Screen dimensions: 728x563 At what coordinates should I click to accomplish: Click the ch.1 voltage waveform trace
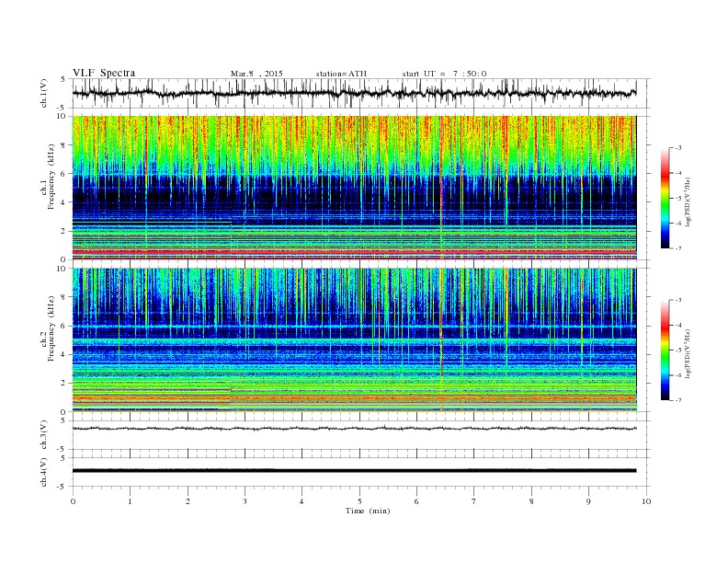tap(354, 93)
